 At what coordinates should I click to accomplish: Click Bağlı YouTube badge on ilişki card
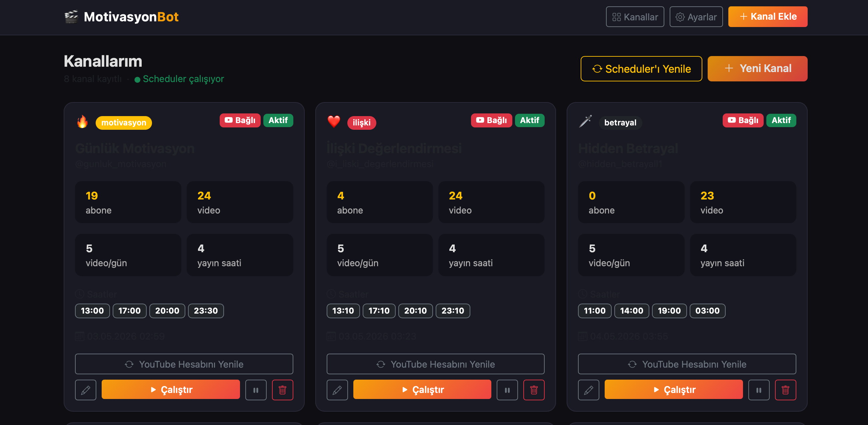[x=491, y=120]
